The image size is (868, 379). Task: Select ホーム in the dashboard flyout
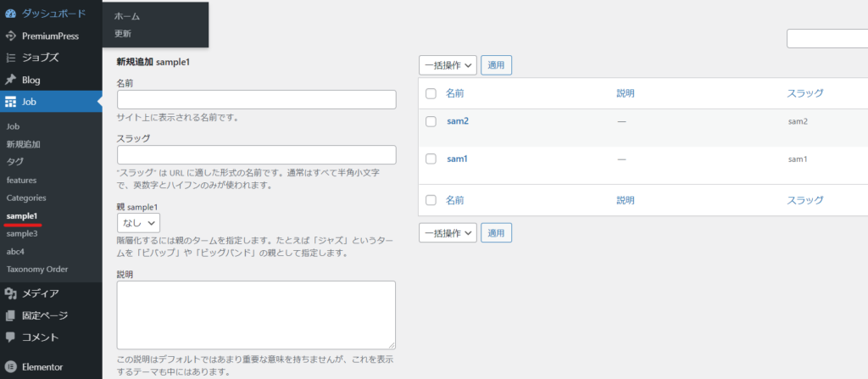[127, 17]
